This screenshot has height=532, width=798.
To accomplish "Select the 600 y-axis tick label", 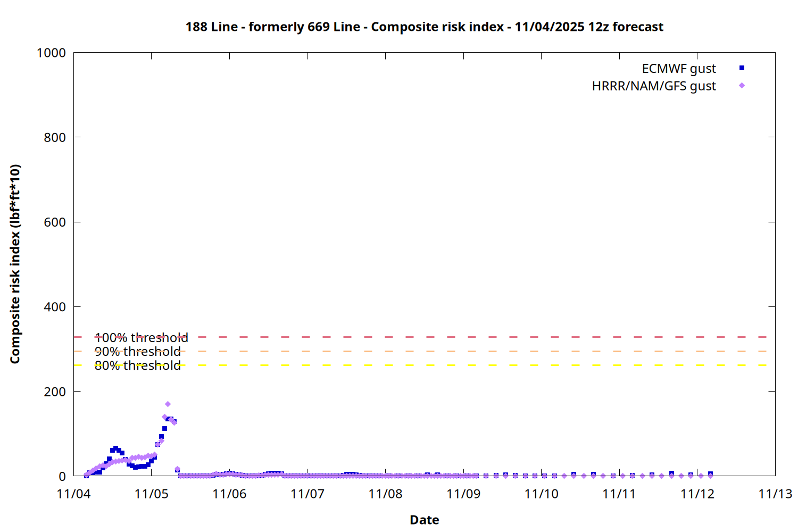I will 55,222.
